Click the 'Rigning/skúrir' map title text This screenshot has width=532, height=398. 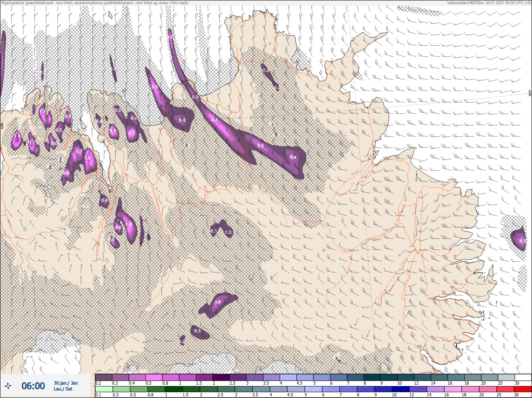pyautogui.click(x=12, y=2)
